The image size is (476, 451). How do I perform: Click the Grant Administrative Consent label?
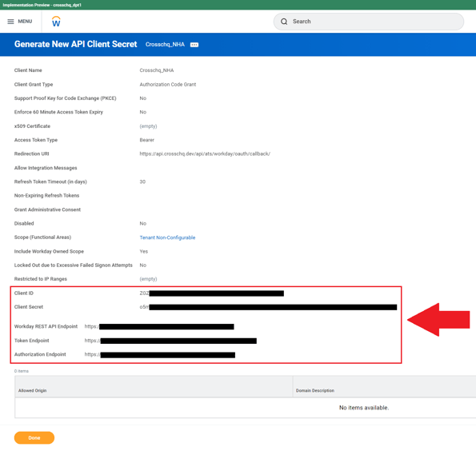[x=47, y=210]
